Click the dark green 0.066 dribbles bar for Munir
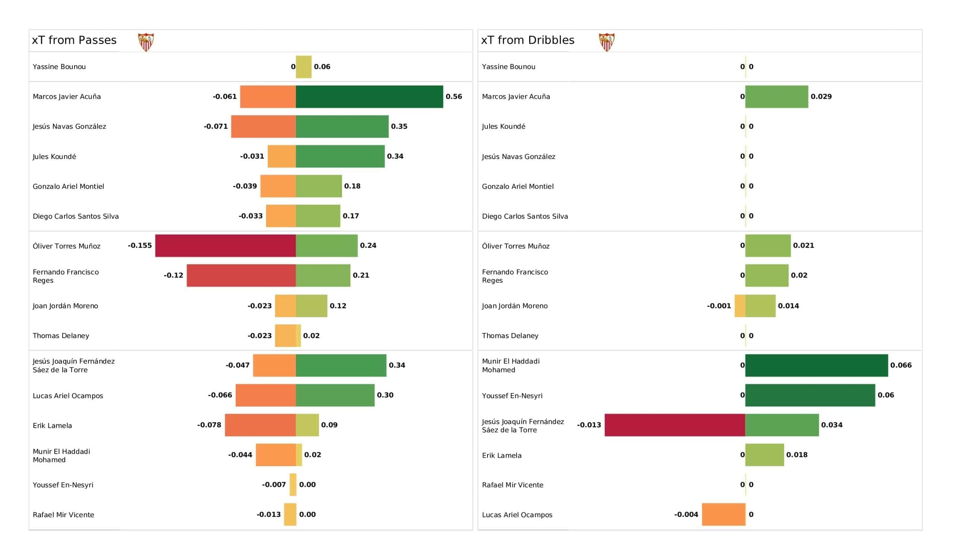 click(816, 365)
